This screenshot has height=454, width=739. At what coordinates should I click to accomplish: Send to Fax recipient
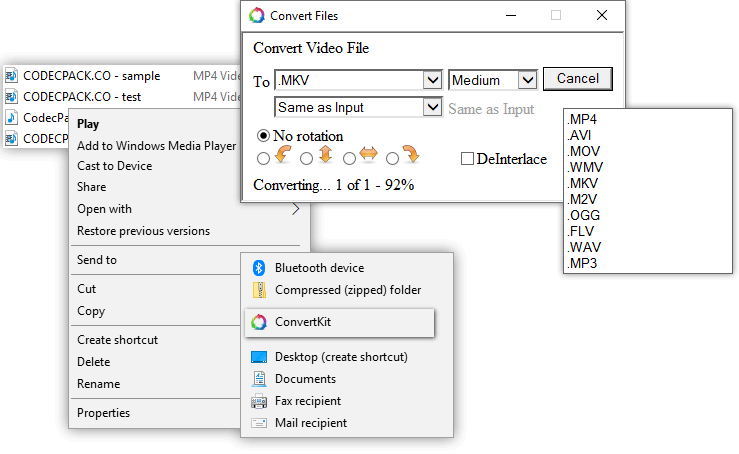[x=308, y=401]
